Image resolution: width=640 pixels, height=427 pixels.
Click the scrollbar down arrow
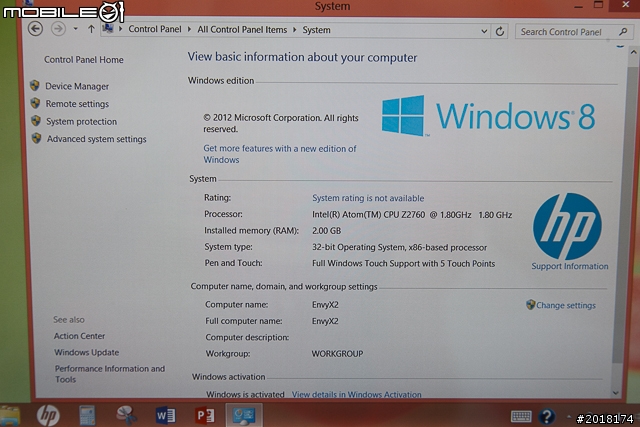616,393
